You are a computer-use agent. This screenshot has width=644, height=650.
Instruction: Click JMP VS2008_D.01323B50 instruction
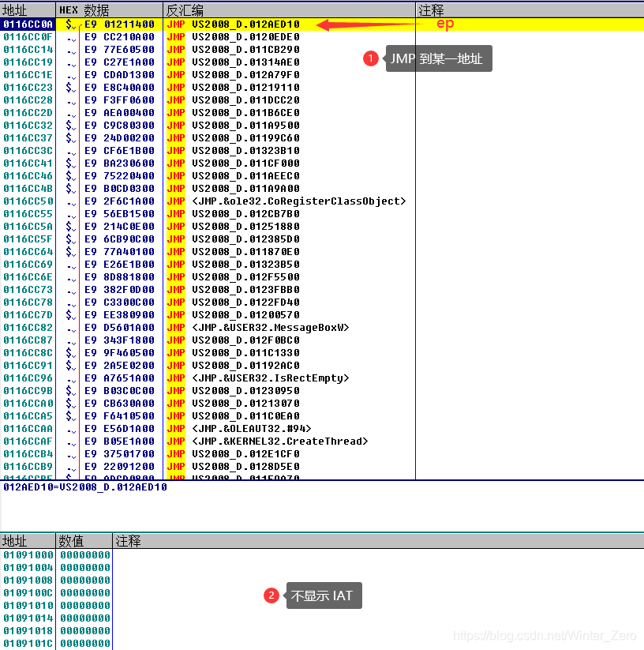(233, 265)
